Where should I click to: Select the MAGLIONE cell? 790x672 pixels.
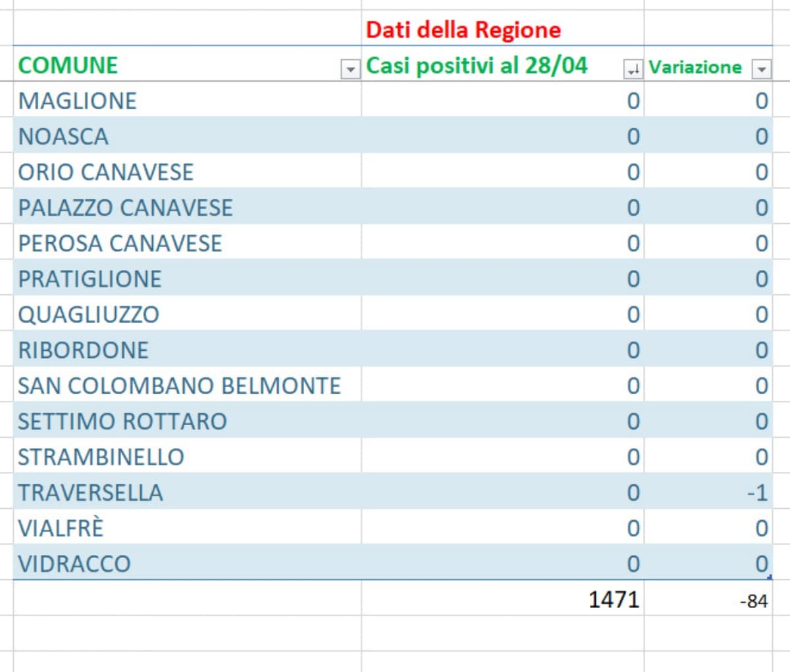coord(78,101)
